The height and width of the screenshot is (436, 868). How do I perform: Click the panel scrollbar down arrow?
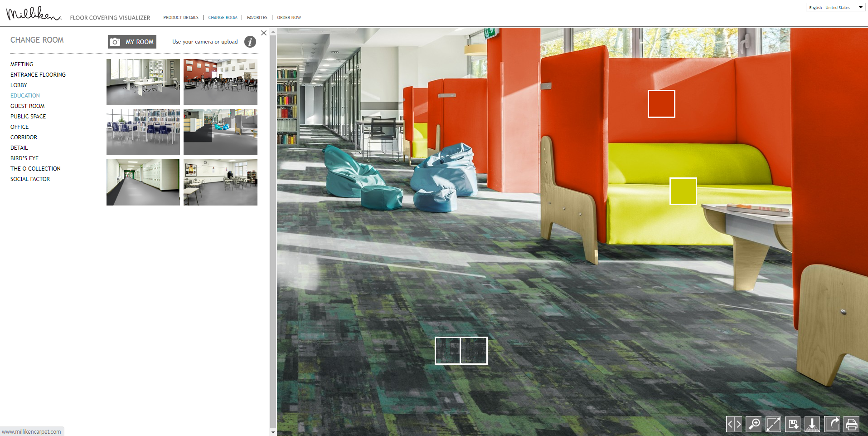point(273,432)
